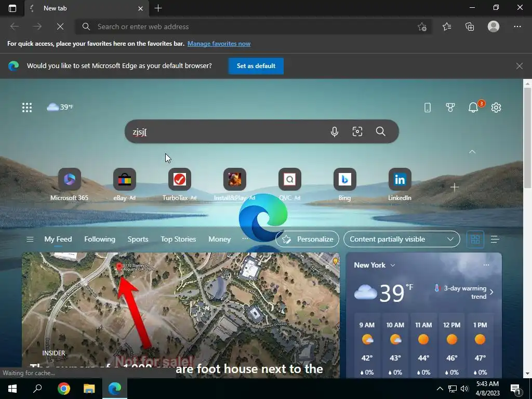Open visual search camera icon
This screenshot has width=532, height=399.
point(357,131)
